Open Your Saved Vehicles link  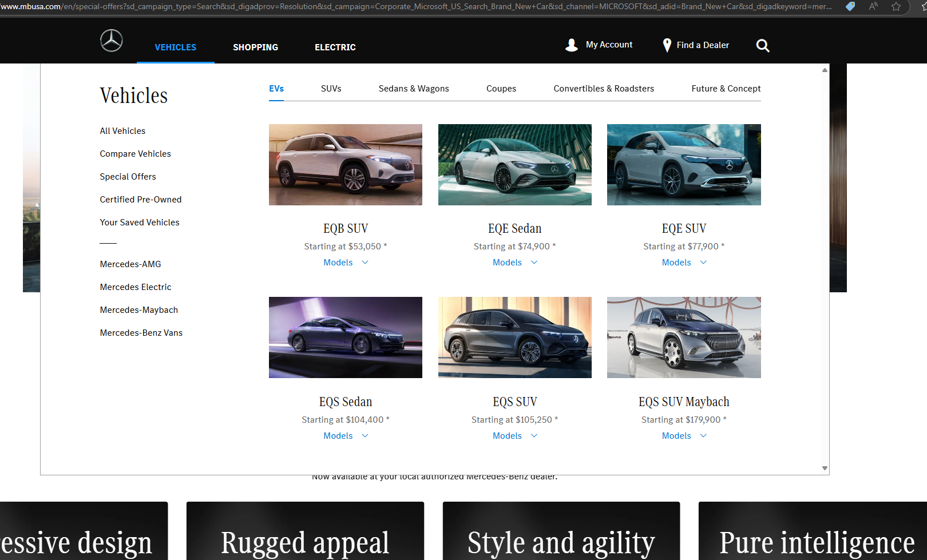point(140,223)
